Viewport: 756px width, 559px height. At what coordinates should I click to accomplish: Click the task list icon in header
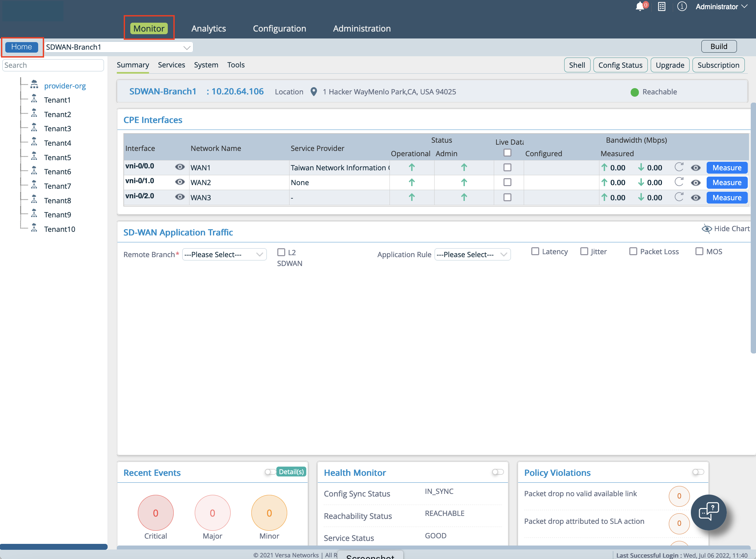click(x=662, y=7)
